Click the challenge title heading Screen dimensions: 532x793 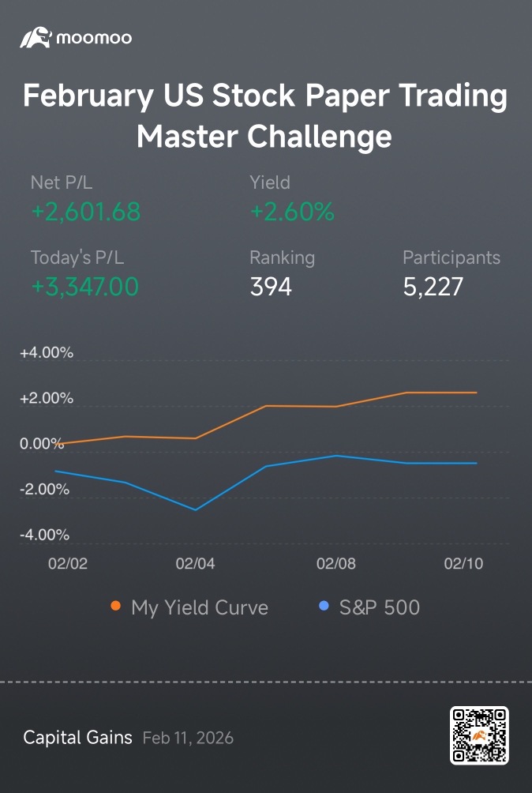pos(265,116)
